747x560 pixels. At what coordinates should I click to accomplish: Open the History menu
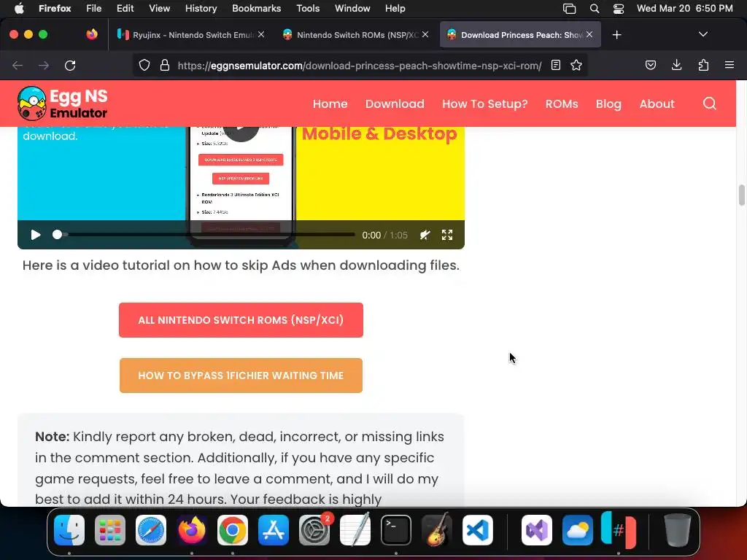pyautogui.click(x=201, y=8)
